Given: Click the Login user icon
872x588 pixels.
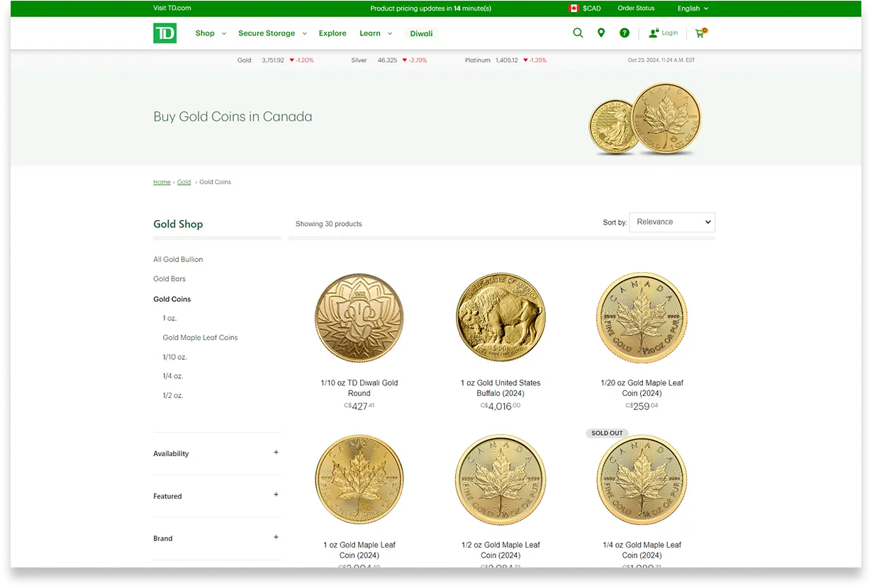Looking at the screenshot, I should click(654, 33).
